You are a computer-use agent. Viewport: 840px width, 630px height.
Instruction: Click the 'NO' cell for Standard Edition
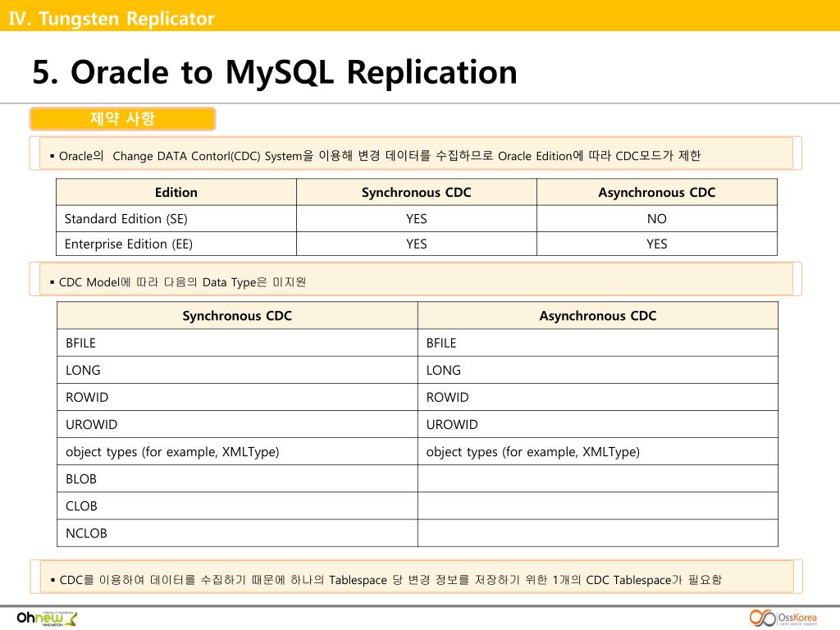pos(657,218)
